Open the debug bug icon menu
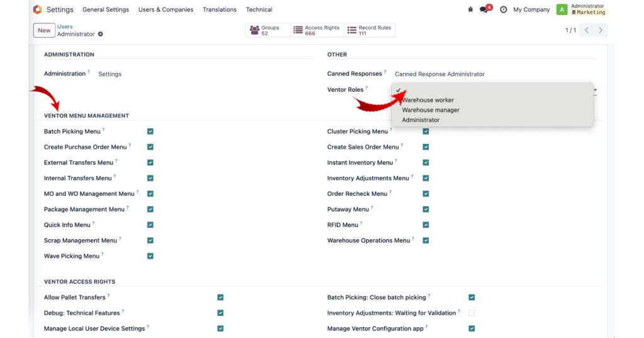The width and height of the screenshot is (644, 338). coord(470,9)
